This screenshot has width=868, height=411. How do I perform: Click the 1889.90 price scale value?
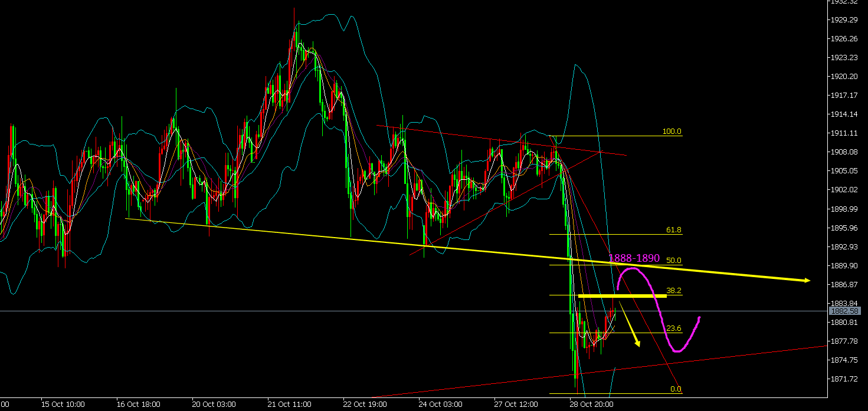tap(843, 266)
